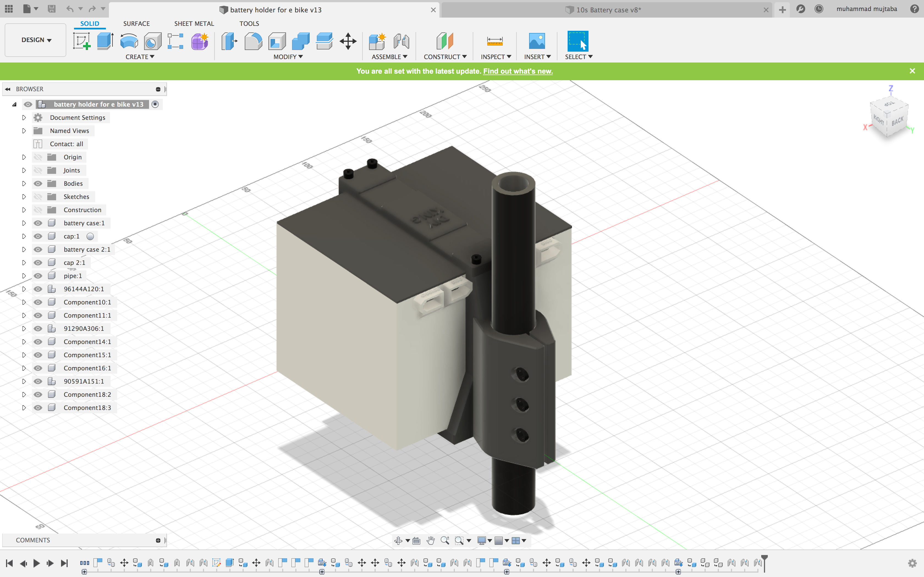Viewport: 924px width, 577px height.
Task: Click the Move/Copy tool icon
Action: 348,41
